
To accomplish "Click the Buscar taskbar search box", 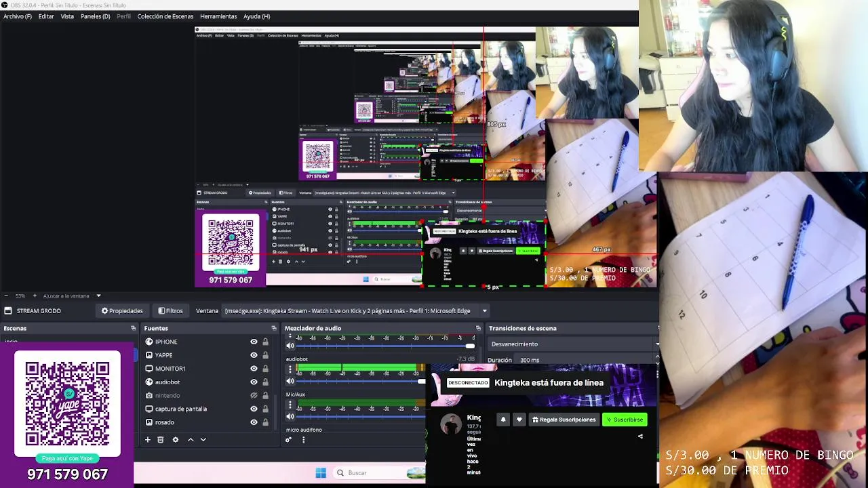I will click(380, 472).
